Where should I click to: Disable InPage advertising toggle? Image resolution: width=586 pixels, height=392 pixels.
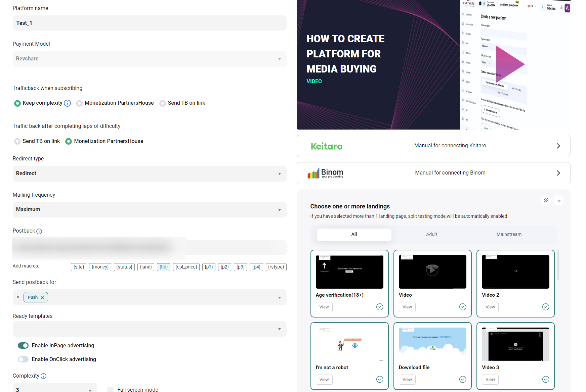click(x=23, y=346)
